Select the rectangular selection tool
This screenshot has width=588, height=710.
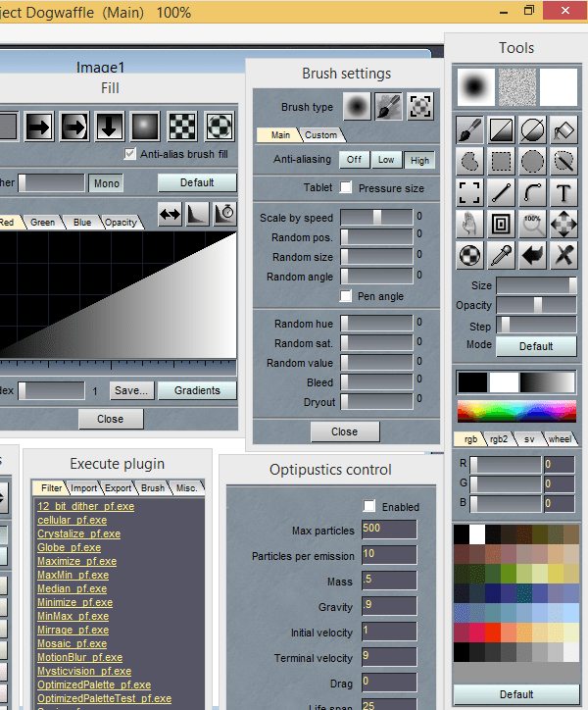point(502,161)
